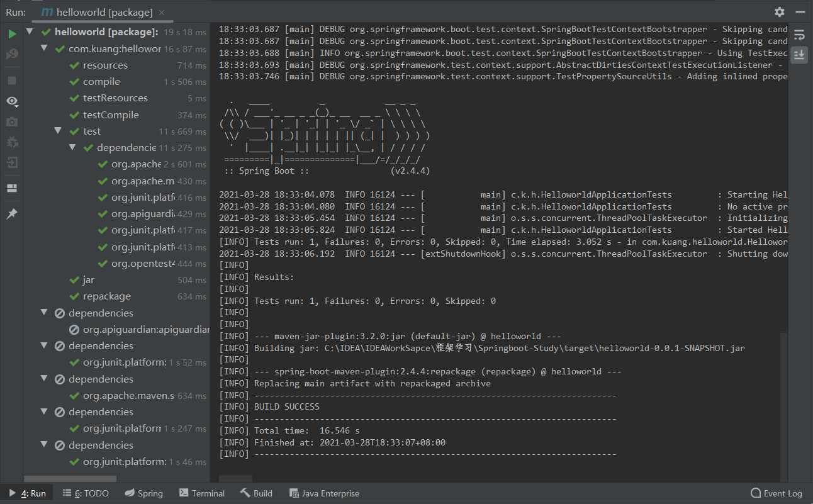The image size is (813, 504).
Task: Open the Terminal tool window
Action: [201, 493]
